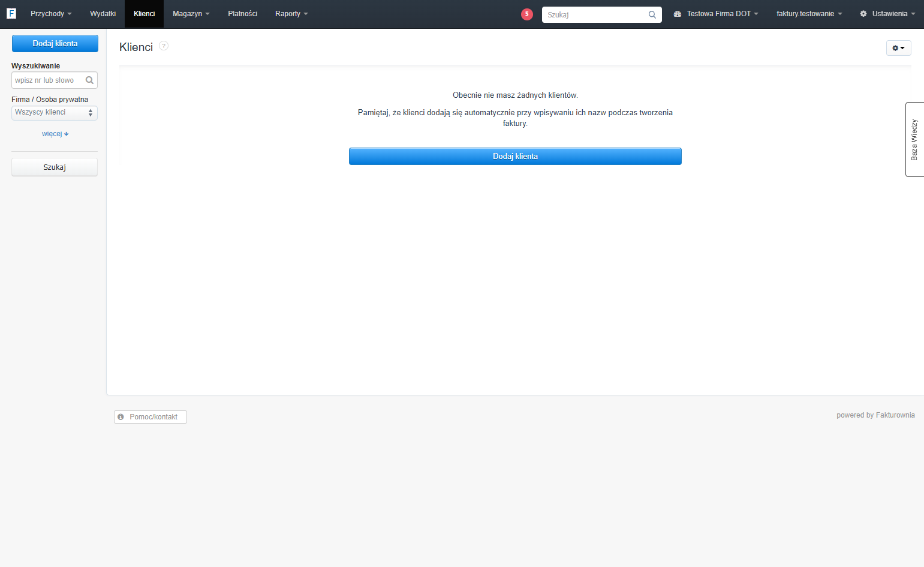
Task: Click the help question mark beside Klienci
Action: coord(164,46)
